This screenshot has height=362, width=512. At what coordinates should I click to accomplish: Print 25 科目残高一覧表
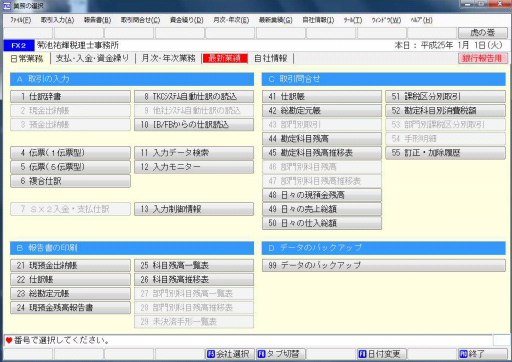click(x=194, y=266)
